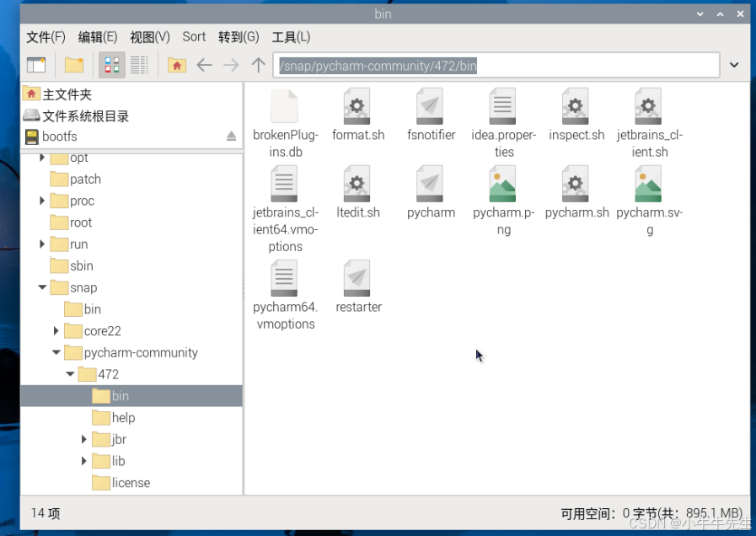Collapse the 472 folder in tree
This screenshot has width=756, height=536.
point(70,374)
